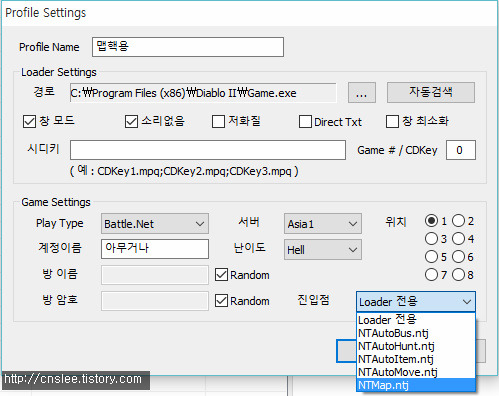This screenshot has width=499, height=396.
Task: Choose NTAutoBus.ntj in the dropdown list
Action: (x=416, y=333)
